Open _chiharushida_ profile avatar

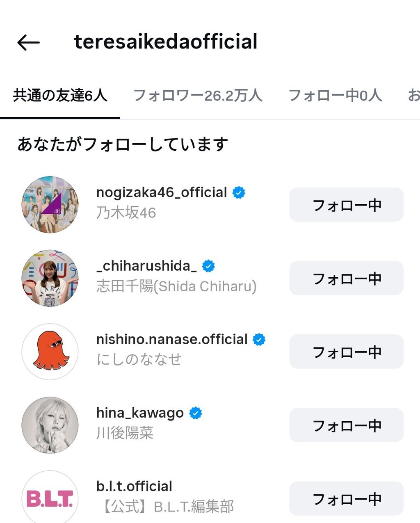pos(50,278)
